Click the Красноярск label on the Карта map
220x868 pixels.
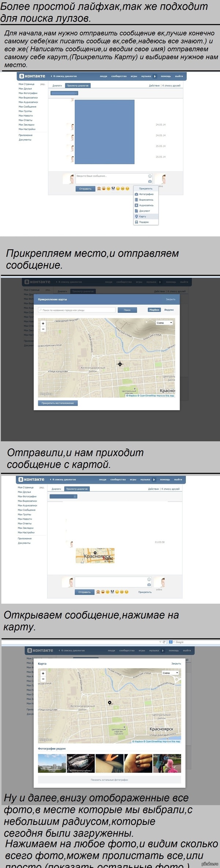[x=161, y=729]
